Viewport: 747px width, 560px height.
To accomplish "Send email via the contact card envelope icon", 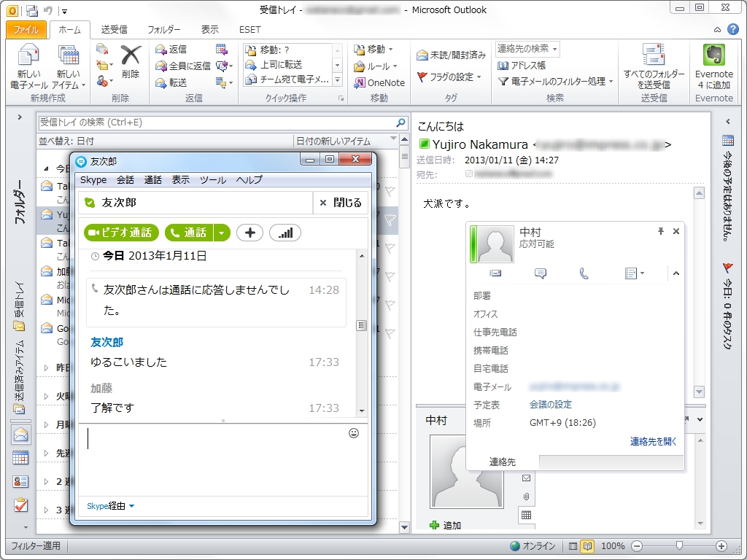I will click(x=495, y=273).
